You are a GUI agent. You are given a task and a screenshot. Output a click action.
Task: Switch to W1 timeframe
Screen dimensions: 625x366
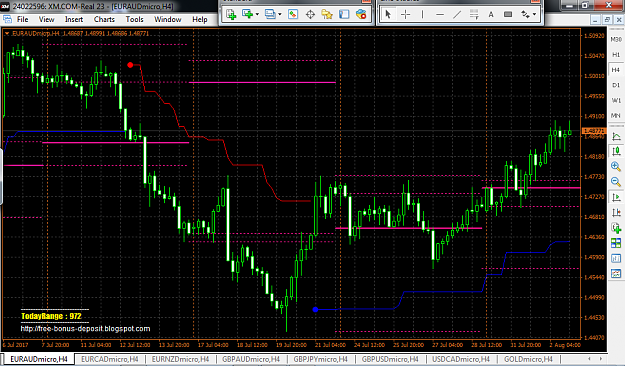(616, 100)
